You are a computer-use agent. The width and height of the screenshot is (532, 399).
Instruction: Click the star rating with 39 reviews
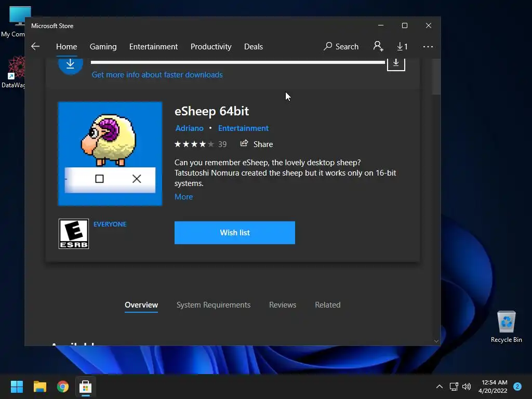coord(200,144)
